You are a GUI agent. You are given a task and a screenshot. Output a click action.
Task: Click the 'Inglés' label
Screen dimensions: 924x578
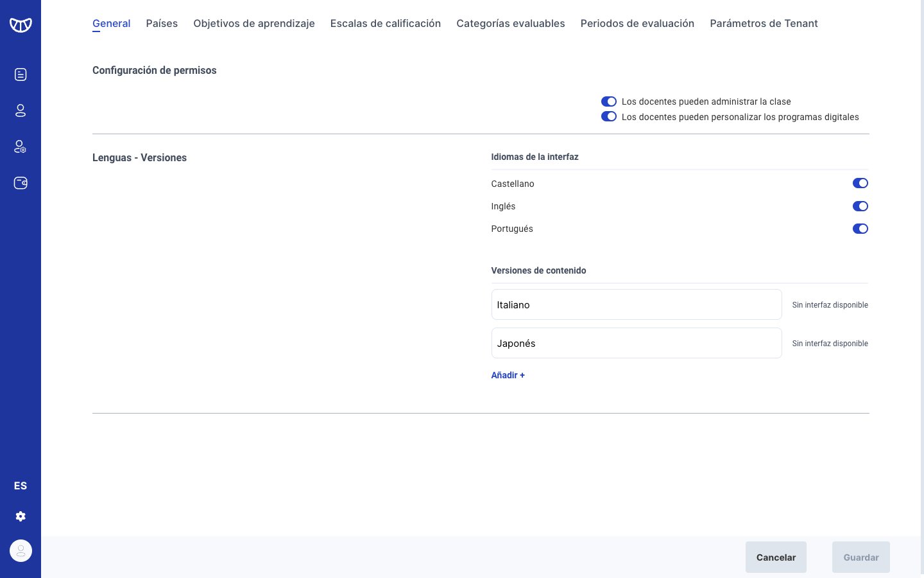pyautogui.click(x=503, y=206)
